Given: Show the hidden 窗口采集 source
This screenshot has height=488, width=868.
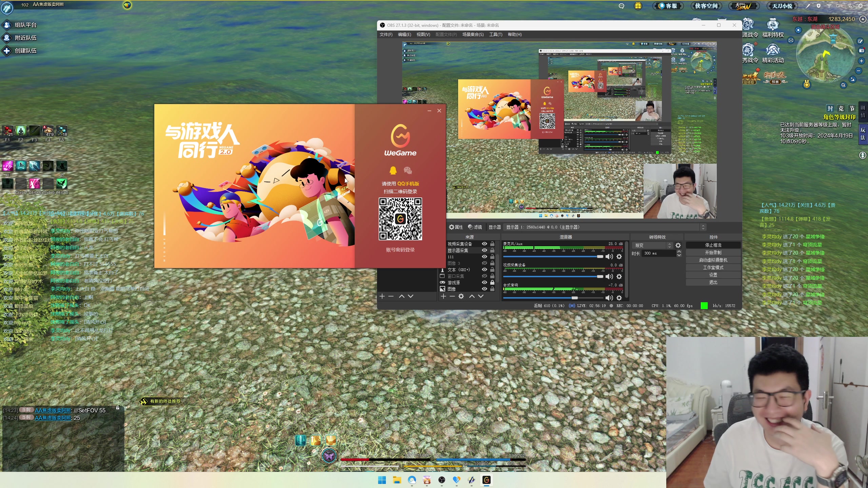Looking at the screenshot, I should coord(485,276).
